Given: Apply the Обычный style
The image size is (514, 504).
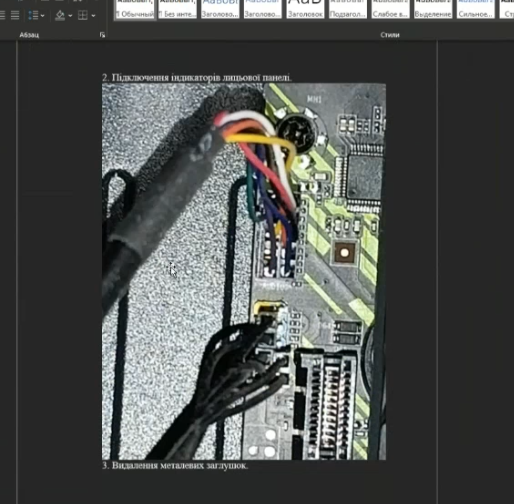Looking at the screenshot, I should tap(135, 9).
